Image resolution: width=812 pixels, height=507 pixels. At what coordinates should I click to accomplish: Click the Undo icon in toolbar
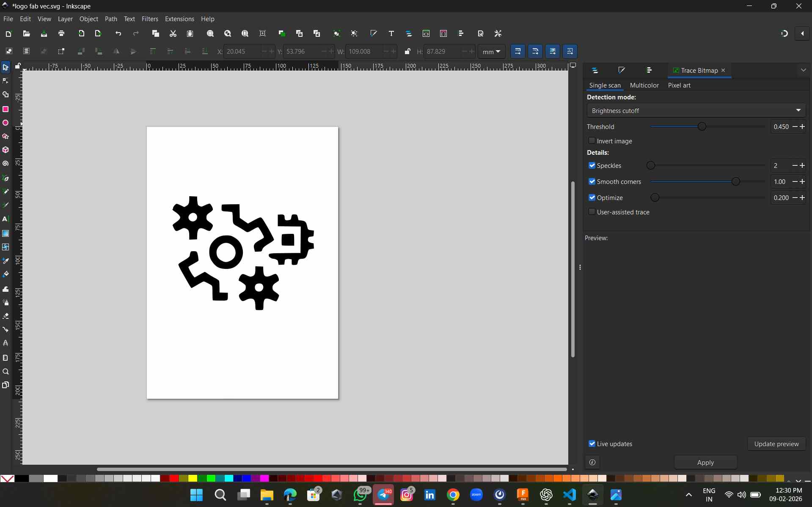(118, 33)
